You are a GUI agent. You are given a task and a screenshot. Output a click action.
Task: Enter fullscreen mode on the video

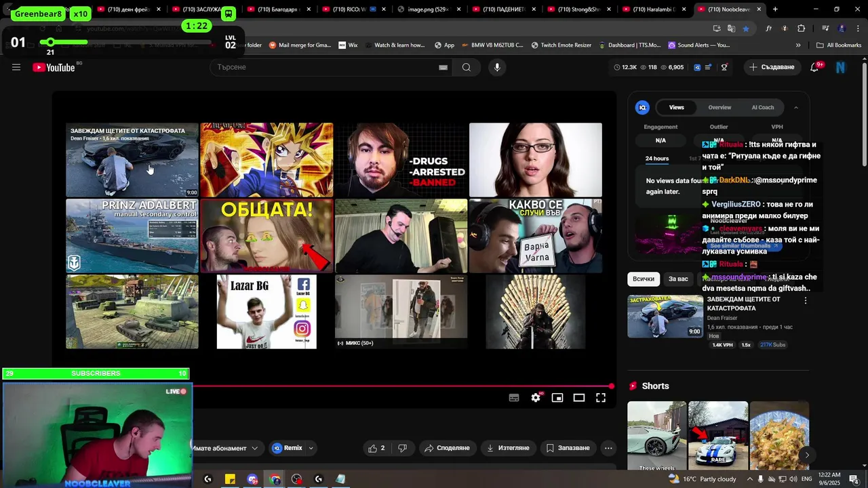pyautogui.click(x=601, y=398)
